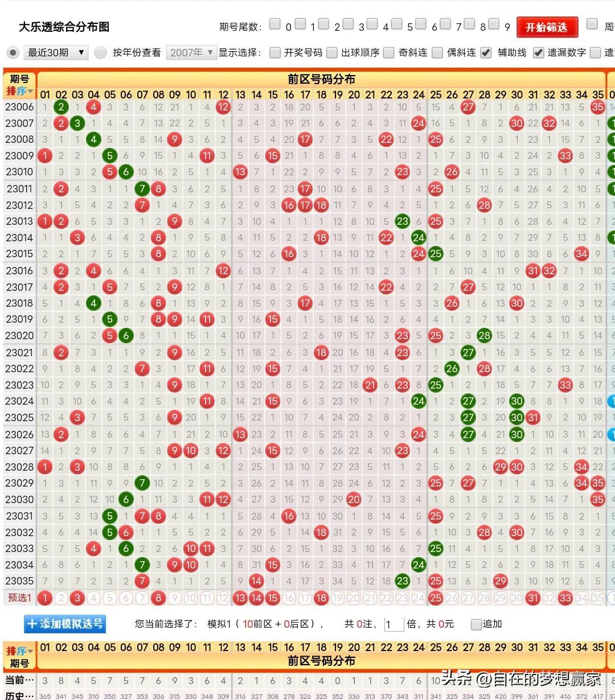This screenshot has width=615, height=700.
Task: Choose ball 05 in 预选1 row
Action: [x=110, y=598]
